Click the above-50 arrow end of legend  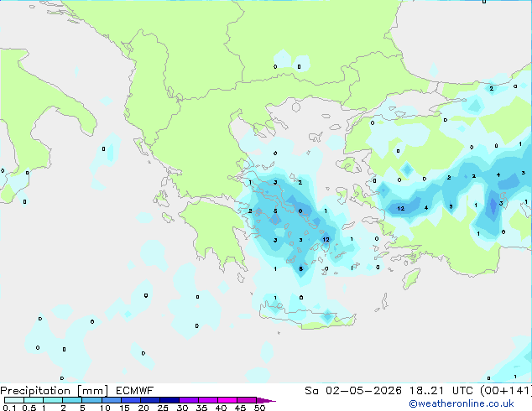tap(266, 400)
